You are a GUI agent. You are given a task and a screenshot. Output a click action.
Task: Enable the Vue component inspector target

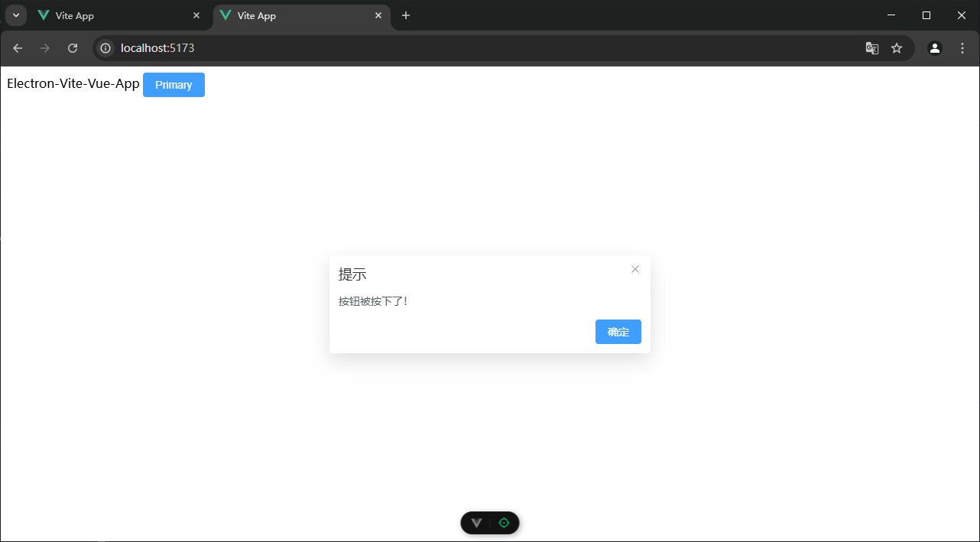504,523
